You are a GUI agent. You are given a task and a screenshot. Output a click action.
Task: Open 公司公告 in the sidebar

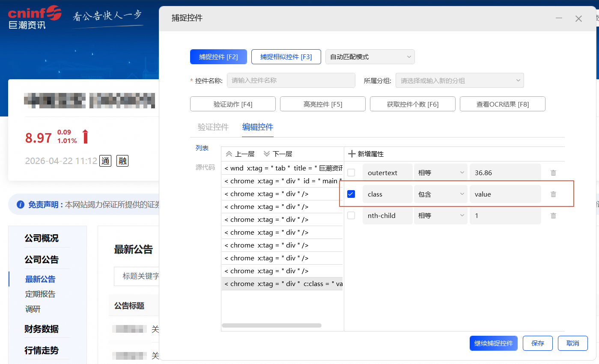(42, 260)
